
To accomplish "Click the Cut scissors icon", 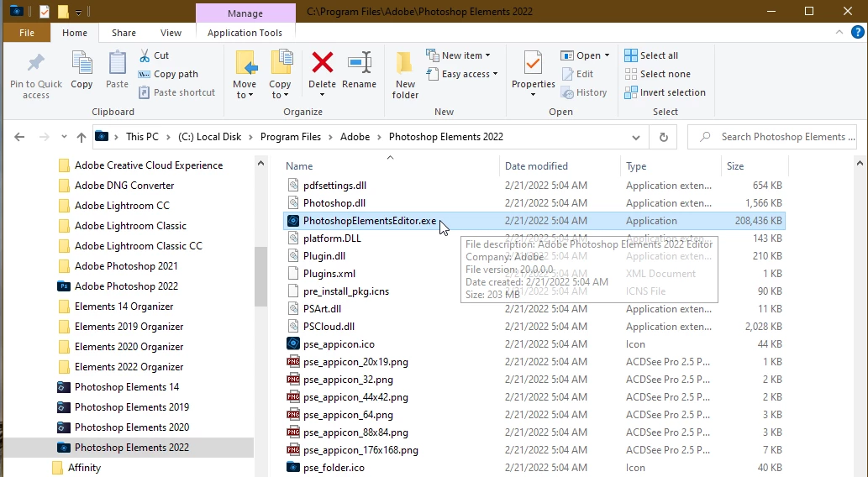I will (145, 55).
